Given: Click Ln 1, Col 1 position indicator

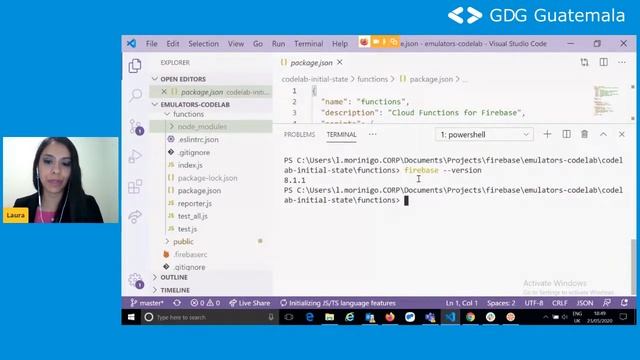Looking at the screenshot, I should point(462,303).
